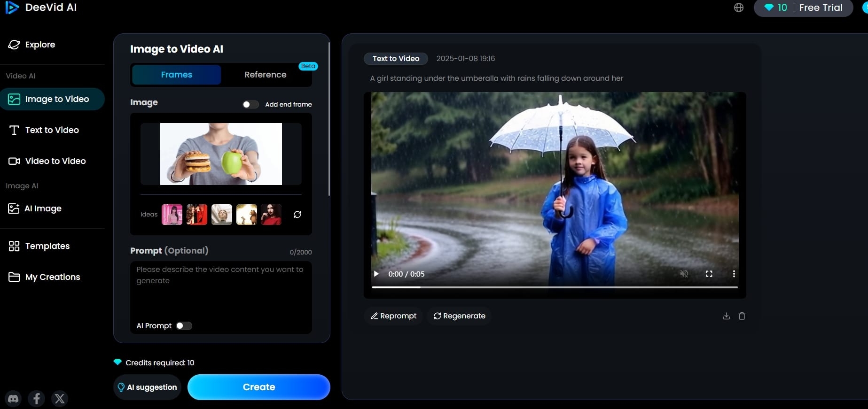Open the Facebook link icon
Viewport: 868px width, 409px height.
[x=37, y=399]
